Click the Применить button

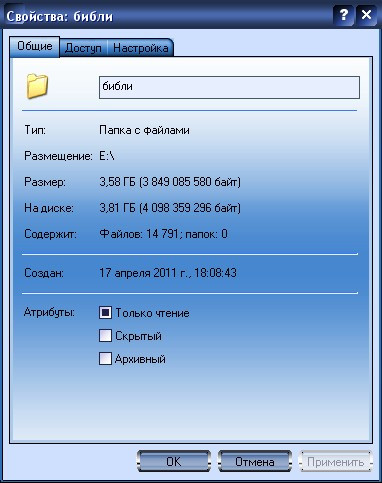(335, 462)
